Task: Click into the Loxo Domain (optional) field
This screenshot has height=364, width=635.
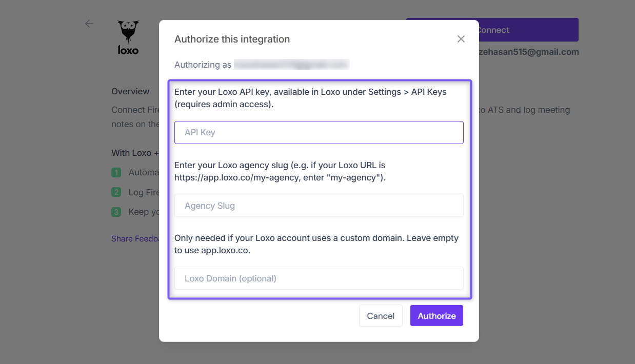Action: [319, 278]
